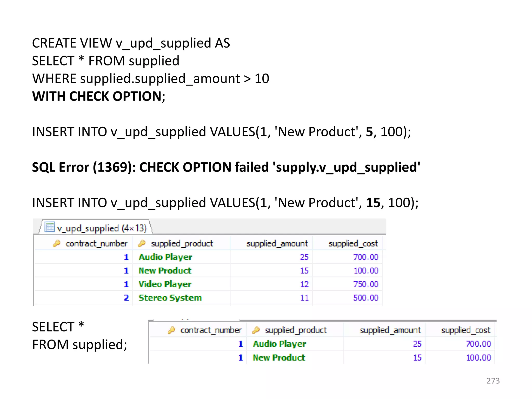
Task: Click 'FROM supplied;' text near the bottom
Action: click(79, 345)
